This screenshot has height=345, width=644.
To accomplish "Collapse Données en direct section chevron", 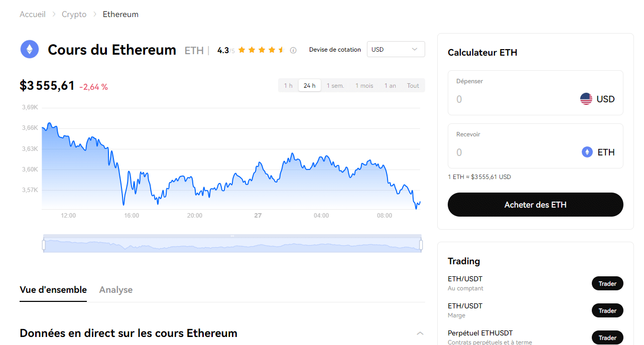I will pos(420,333).
